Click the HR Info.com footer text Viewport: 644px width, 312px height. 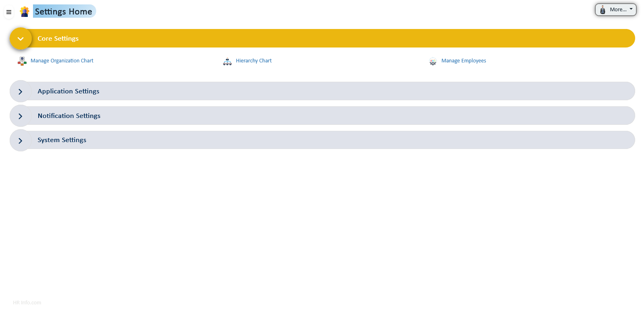[27, 303]
